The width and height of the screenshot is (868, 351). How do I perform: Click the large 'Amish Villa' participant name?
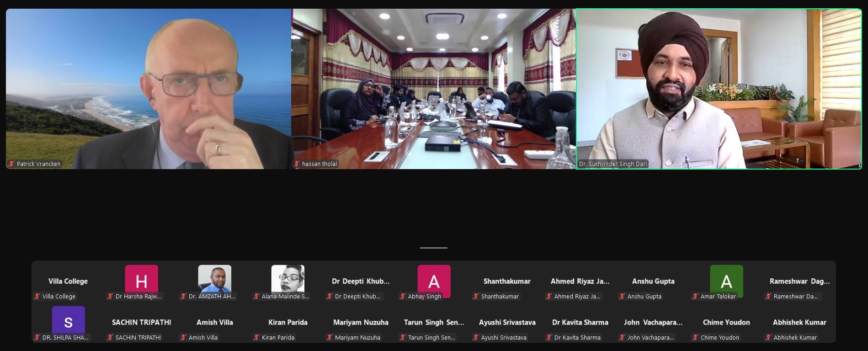point(215,322)
